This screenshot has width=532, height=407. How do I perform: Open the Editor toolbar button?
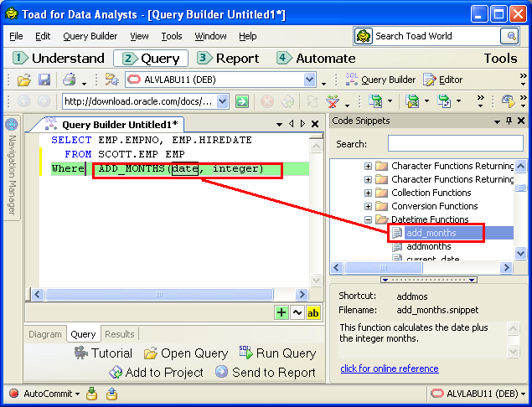click(x=442, y=80)
